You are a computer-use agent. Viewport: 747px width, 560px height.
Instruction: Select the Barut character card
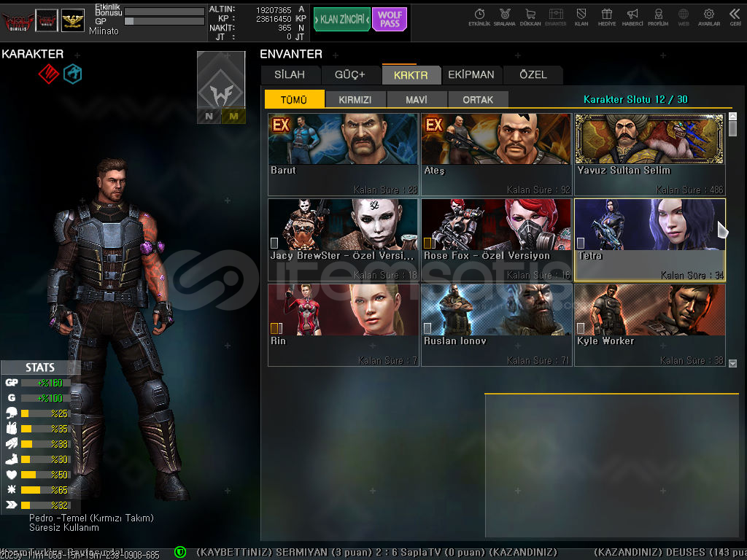point(344,155)
